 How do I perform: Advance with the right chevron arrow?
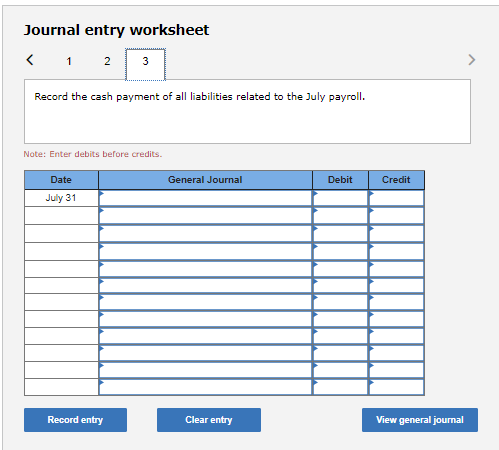click(471, 60)
